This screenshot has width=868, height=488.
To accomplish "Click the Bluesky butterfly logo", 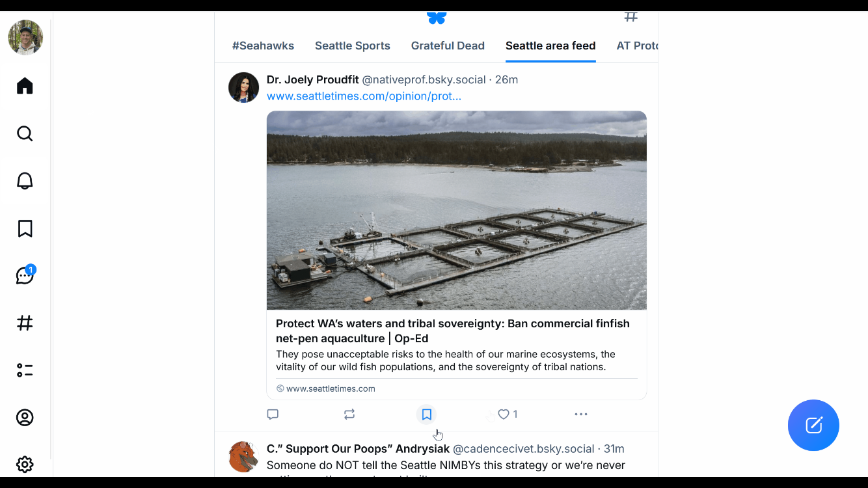I will [x=436, y=19].
